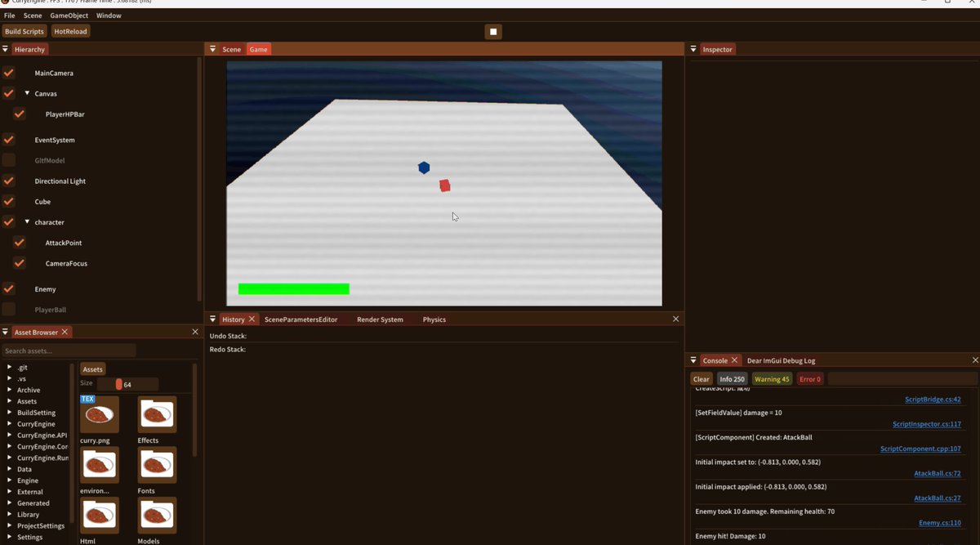The height and width of the screenshot is (545, 980).
Task: Open the GameObject menu
Action: pos(69,16)
